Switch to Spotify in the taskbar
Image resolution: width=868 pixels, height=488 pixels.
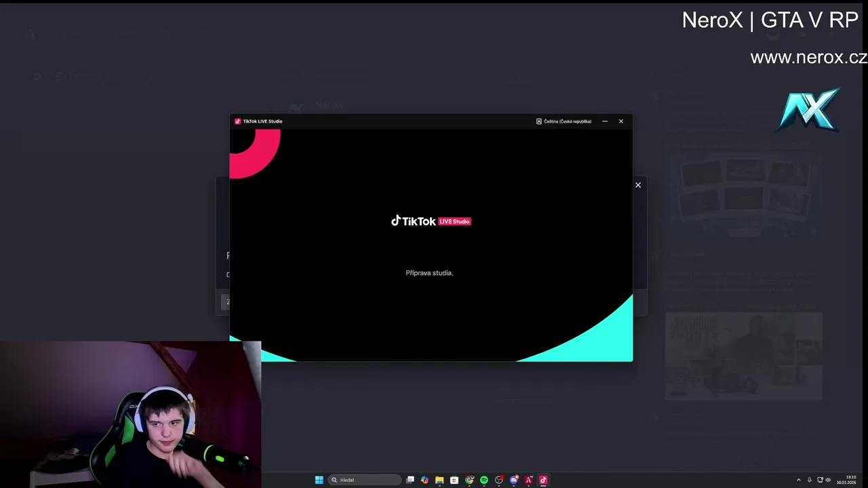[x=484, y=480]
